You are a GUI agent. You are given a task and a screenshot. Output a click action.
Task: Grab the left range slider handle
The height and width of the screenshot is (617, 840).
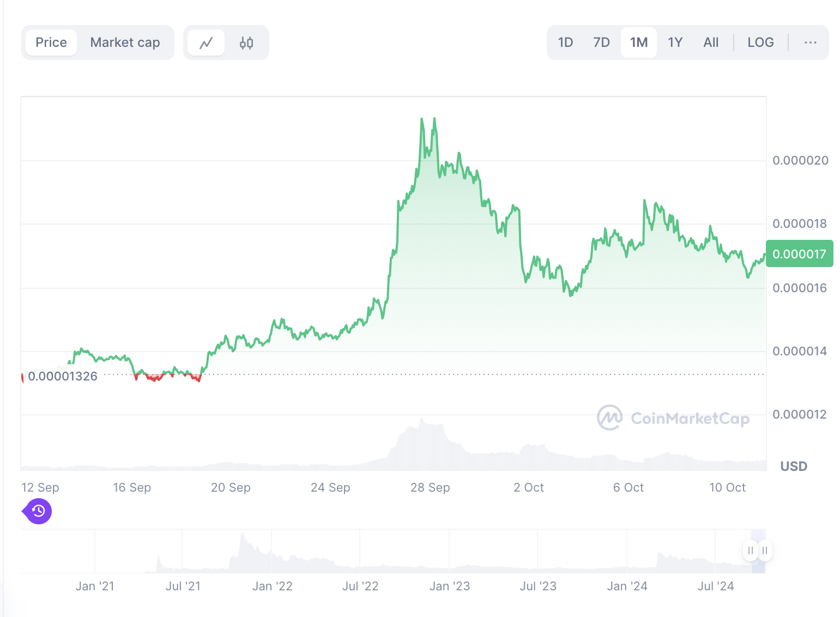751,551
